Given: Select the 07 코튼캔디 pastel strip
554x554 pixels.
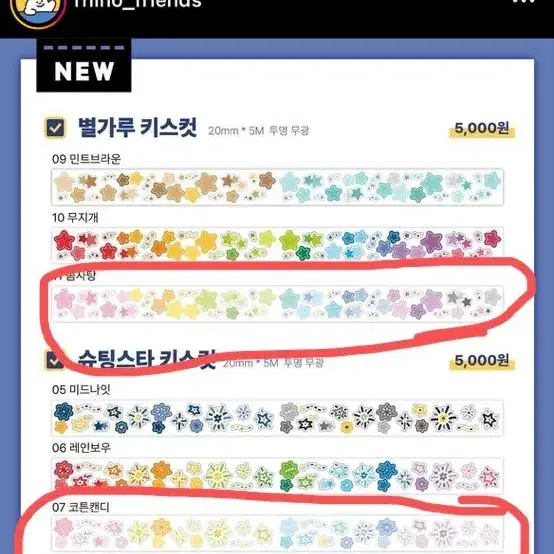Looking at the screenshot, I should [277, 534].
